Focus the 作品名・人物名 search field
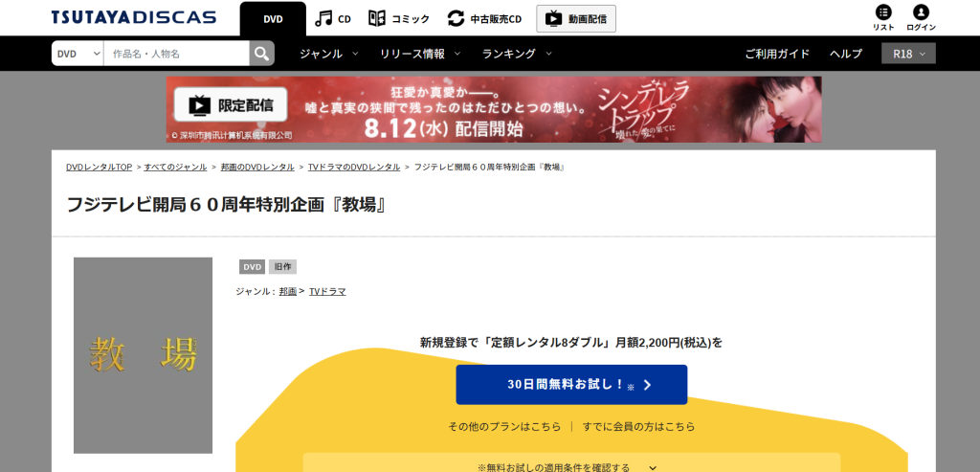 tap(177, 54)
